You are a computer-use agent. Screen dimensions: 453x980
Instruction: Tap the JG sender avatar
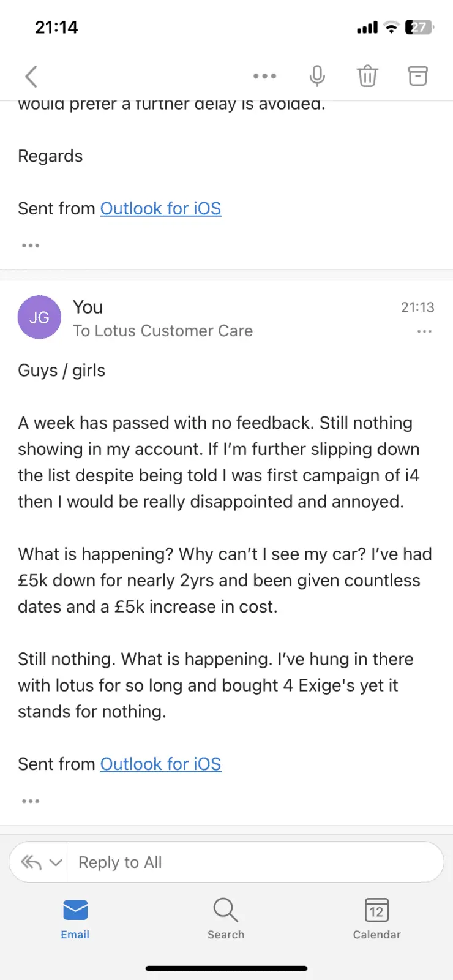tap(39, 317)
